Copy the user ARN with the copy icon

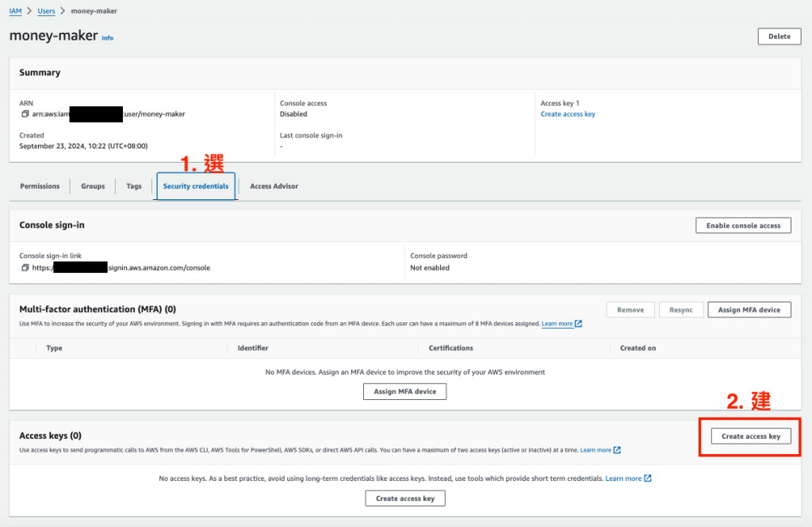pyautogui.click(x=25, y=114)
